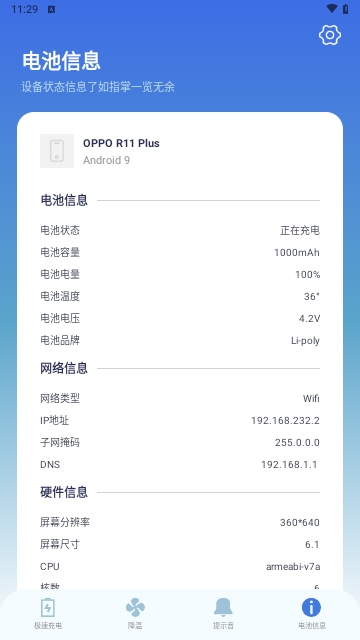Image resolution: width=360 pixels, height=640 pixels.
Task: Open settings via the gear icon
Action: pyautogui.click(x=330, y=36)
